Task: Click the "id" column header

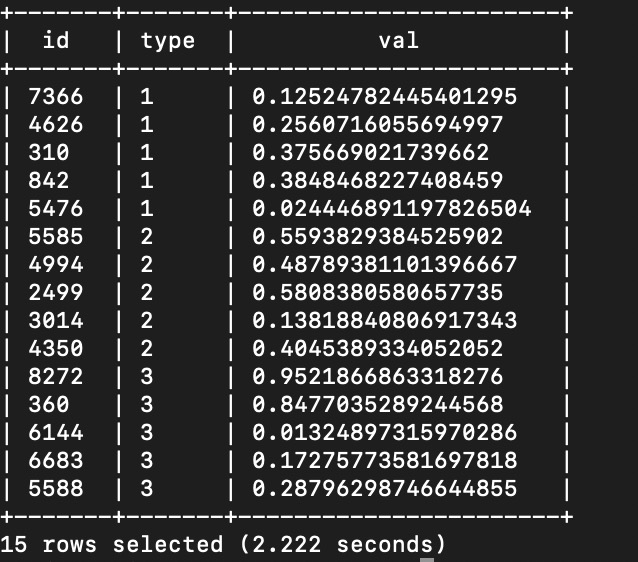Action: 56,41
